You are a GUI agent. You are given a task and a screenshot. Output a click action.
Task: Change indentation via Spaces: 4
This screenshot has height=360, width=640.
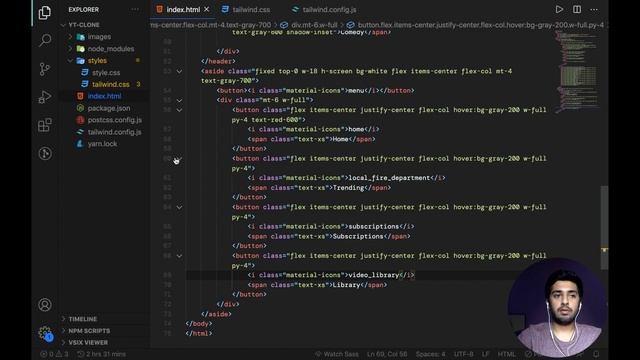(431, 354)
